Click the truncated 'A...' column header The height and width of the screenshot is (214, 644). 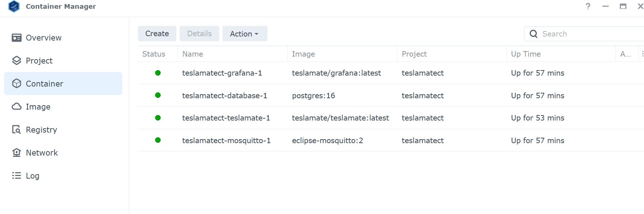(626, 54)
